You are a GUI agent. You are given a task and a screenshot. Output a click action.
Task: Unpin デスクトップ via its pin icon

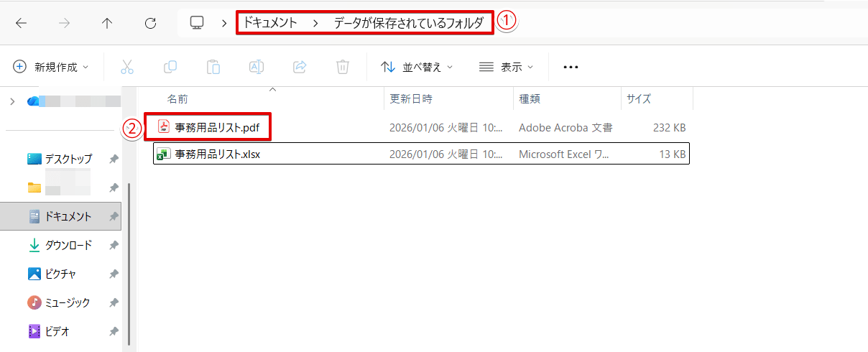tap(114, 159)
